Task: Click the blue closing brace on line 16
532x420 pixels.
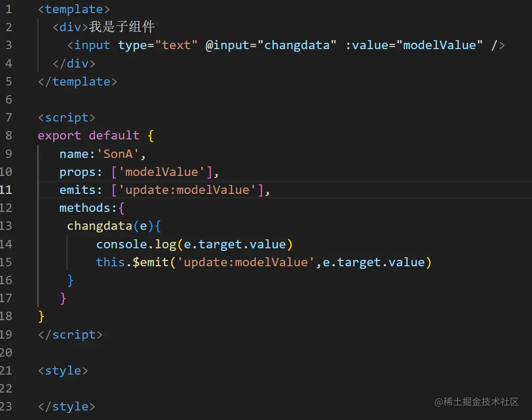Action: click(70, 281)
